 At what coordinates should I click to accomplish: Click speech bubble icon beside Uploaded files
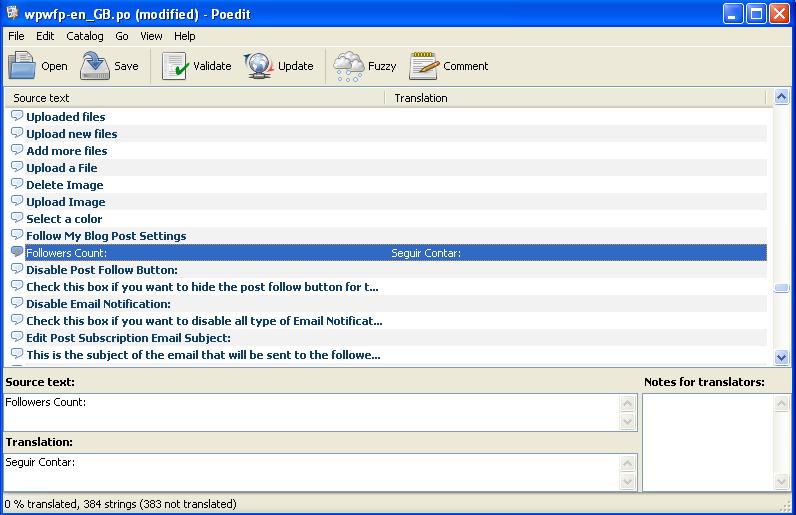click(x=17, y=117)
